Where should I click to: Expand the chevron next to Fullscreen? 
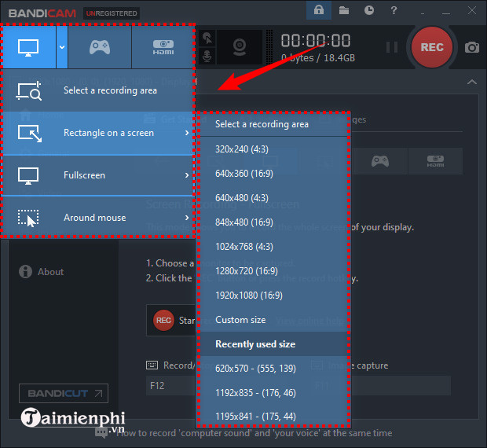(187, 175)
